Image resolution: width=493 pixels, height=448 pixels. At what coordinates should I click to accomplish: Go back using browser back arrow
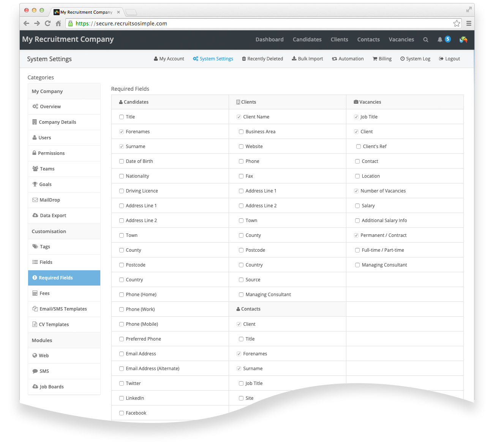[x=26, y=23]
